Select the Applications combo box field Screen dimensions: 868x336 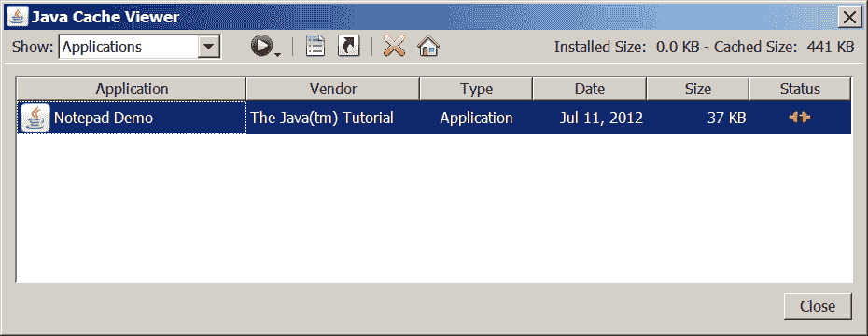[139, 47]
